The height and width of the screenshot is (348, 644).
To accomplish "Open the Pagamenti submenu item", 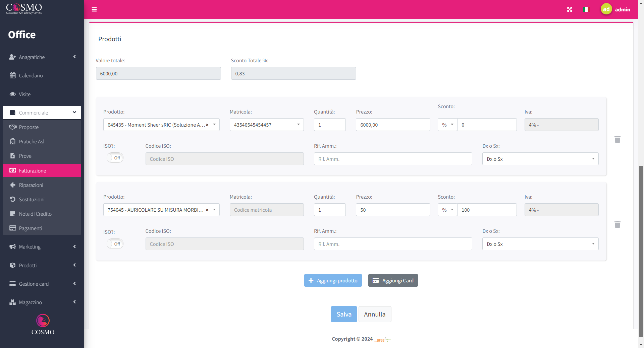I will (x=42, y=228).
